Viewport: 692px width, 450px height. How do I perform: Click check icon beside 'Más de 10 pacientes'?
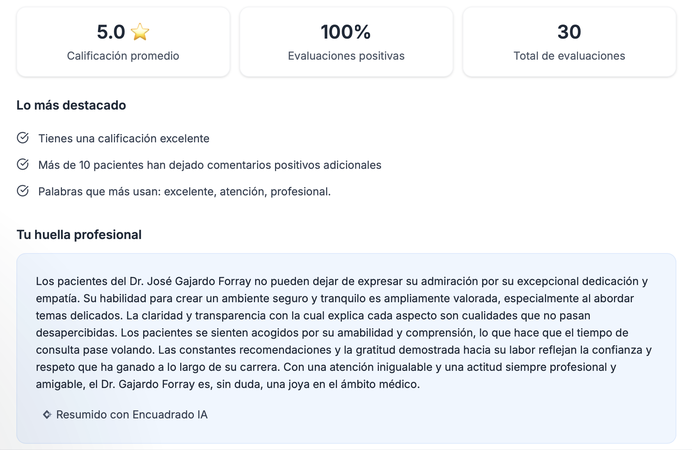[23, 164]
